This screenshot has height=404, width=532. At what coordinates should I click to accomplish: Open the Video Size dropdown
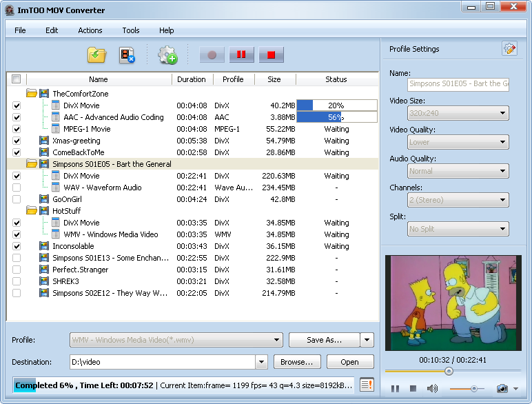pyautogui.click(x=458, y=113)
